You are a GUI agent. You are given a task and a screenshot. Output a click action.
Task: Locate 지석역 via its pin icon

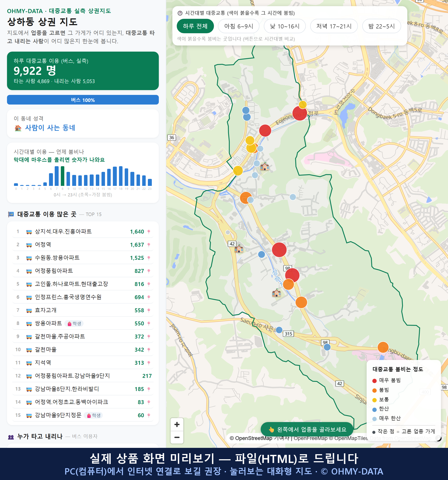(149, 363)
